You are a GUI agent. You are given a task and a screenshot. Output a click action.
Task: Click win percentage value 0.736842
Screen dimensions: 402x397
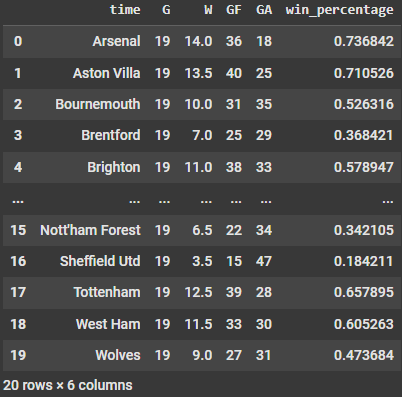(364, 41)
